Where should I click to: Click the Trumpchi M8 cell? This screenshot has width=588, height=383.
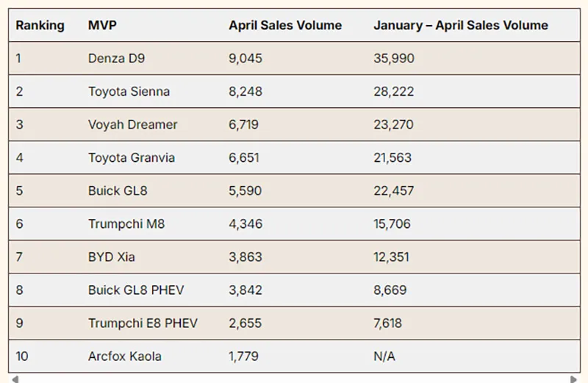(x=126, y=224)
